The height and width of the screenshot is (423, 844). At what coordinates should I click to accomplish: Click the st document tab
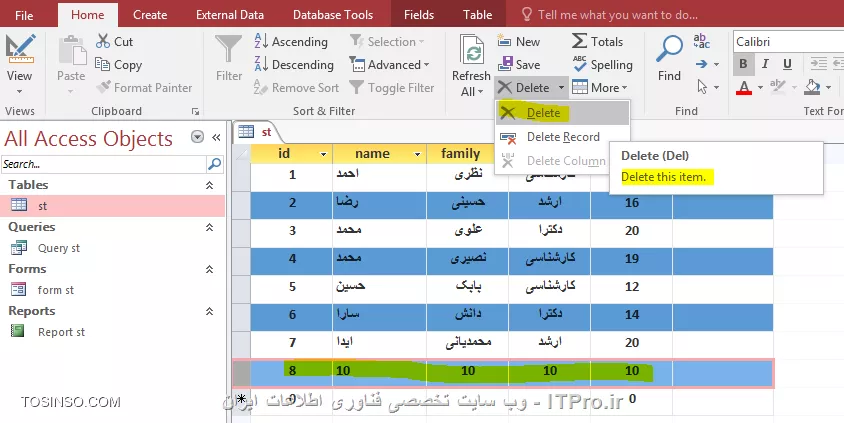[x=256, y=132]
